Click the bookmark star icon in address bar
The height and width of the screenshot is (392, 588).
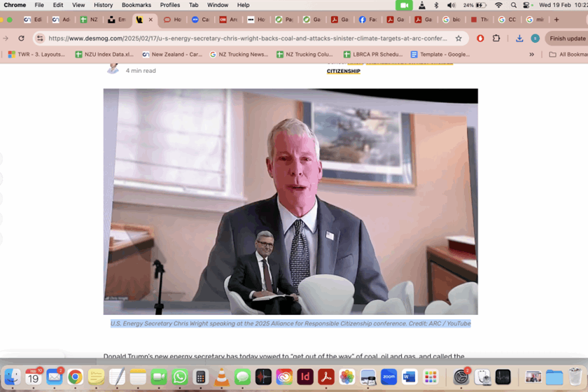(x=458, y=38)
